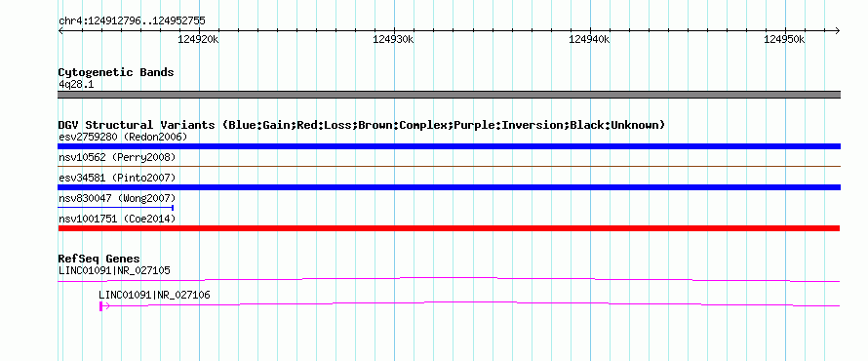Image resolution: width=868 pixels, height=361 pixels.
Task: Open the esv34581 (Pinto2007) variant label
Action: (117, 178)
